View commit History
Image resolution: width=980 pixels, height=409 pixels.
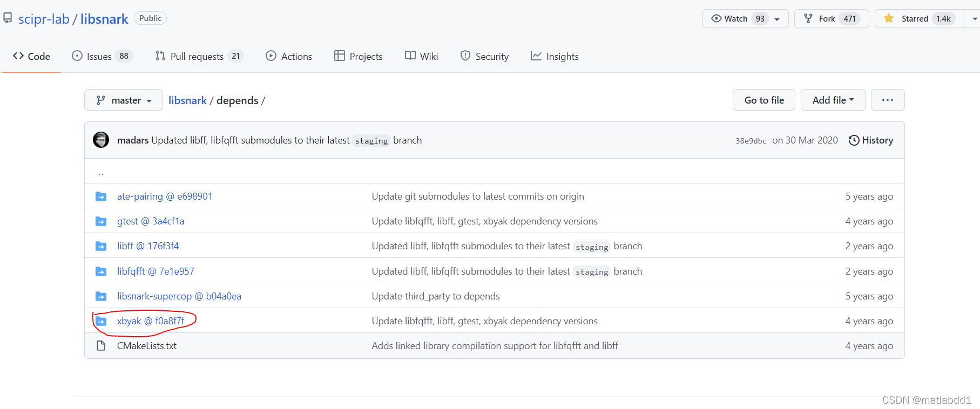click(871, 140)
